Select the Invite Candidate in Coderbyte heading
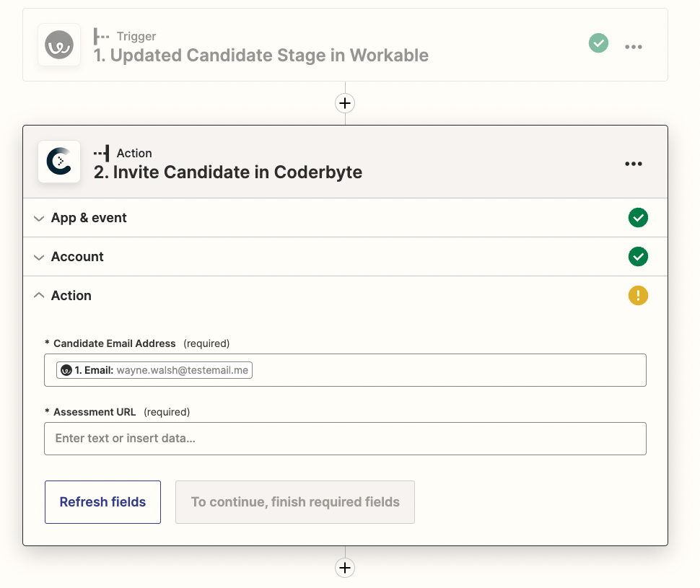Screen dimensions: 700x588 tap(227, 172)
